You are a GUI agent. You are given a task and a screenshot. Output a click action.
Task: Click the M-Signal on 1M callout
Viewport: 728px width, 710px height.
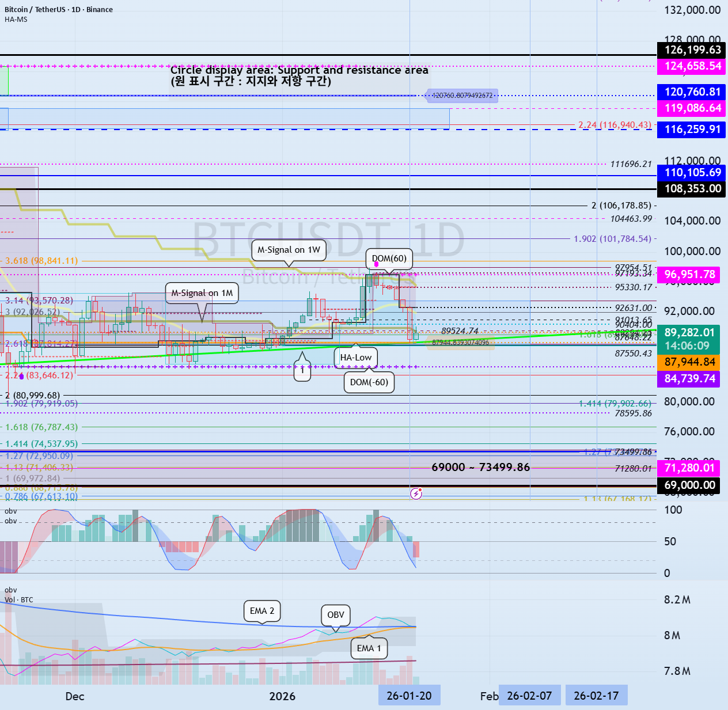coord(202,293)
